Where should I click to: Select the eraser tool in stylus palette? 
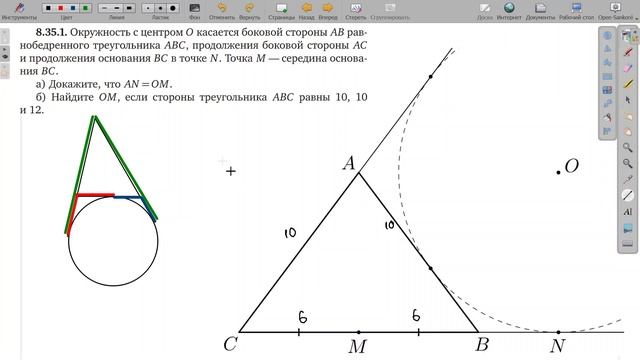point(628,68)
